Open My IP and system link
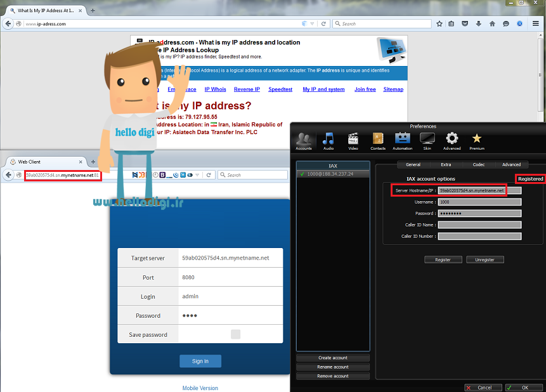Screen dimensions: 546x392 [x=323, y=89]
